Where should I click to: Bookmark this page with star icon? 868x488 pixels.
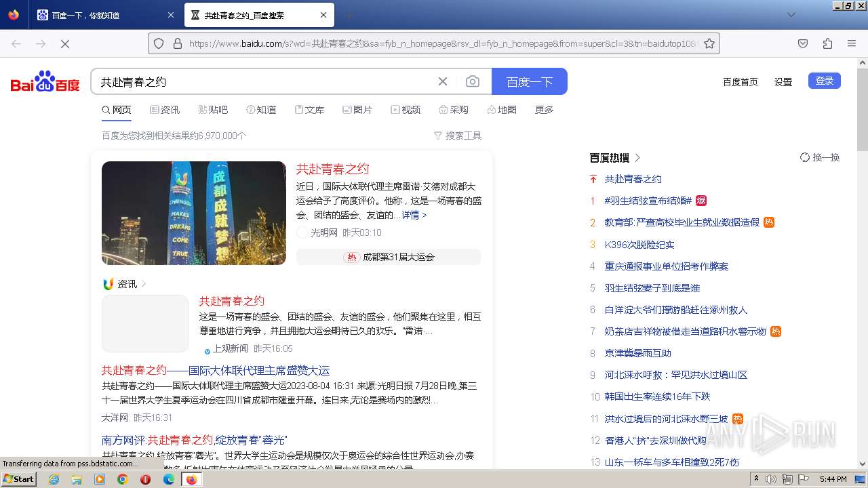709,43
